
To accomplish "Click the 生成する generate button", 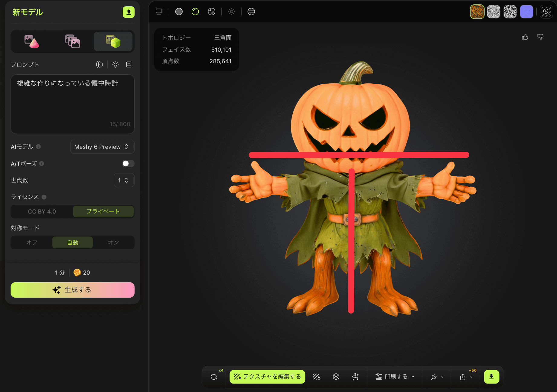I will (73, 290).
